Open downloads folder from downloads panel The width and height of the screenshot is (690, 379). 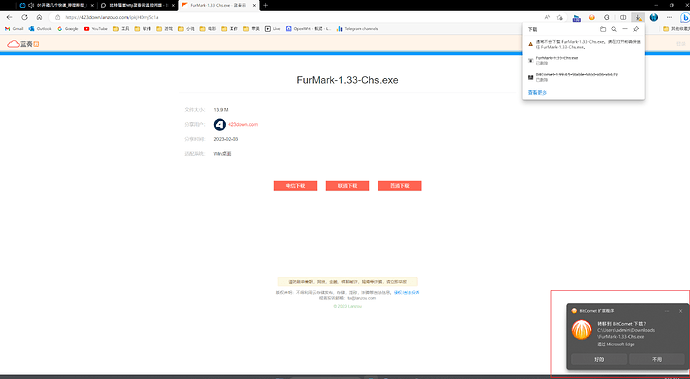point(603,29)
